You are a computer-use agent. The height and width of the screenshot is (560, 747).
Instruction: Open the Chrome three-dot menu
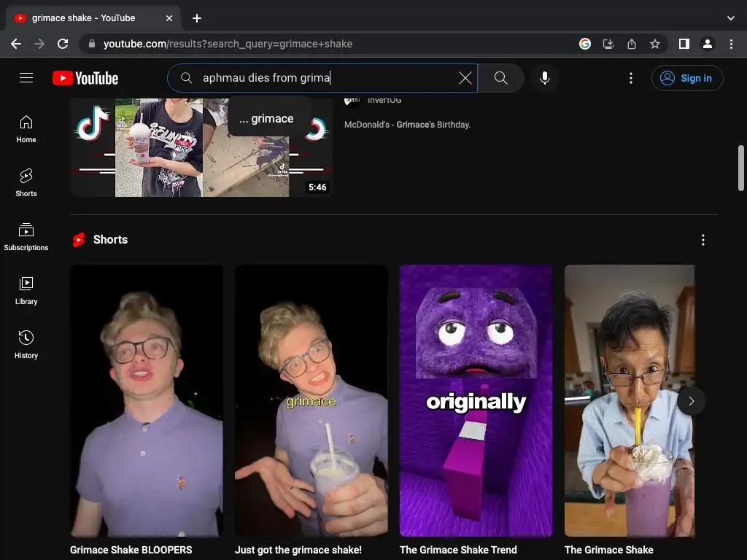tap(731, 44)
